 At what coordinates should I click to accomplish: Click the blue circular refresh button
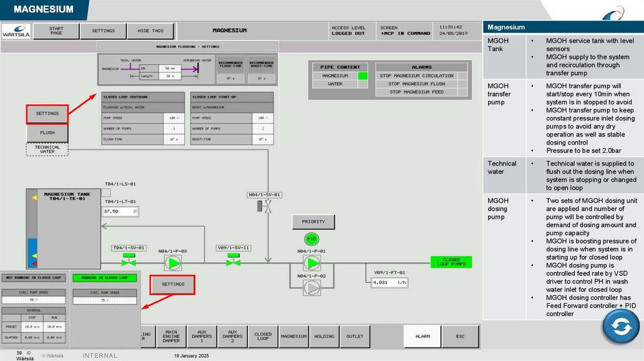coord(621,326)
